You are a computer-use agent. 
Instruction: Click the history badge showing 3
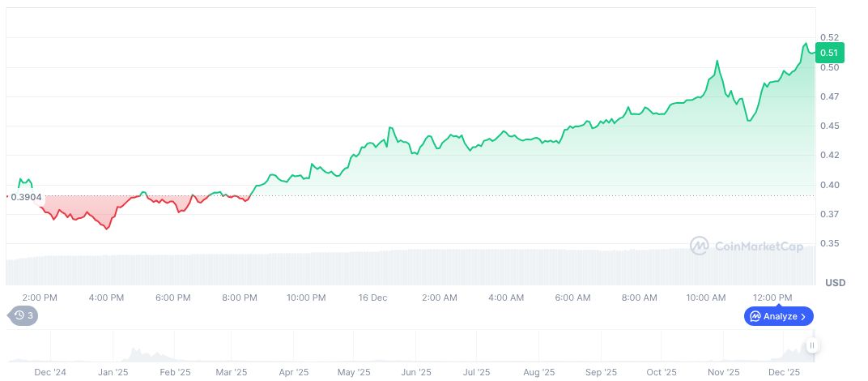[x=23, y=315]
